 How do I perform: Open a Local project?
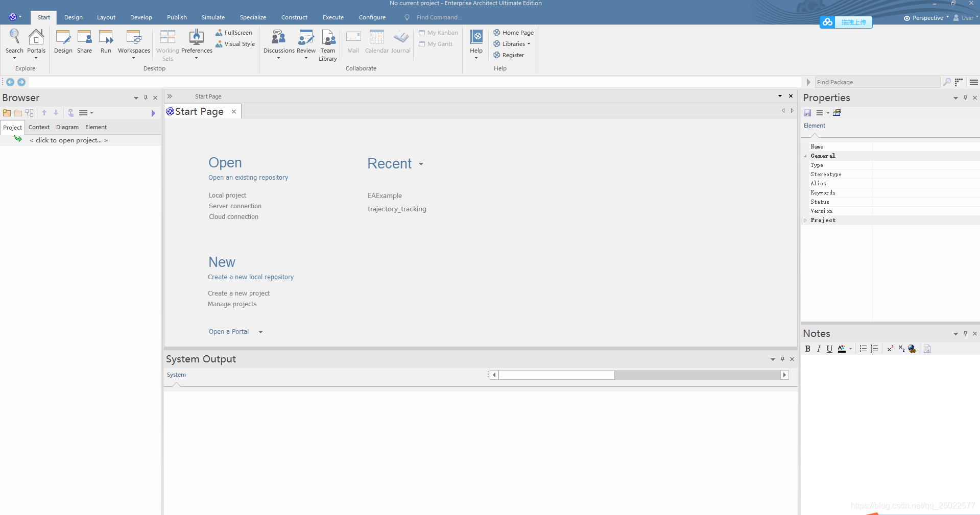tap(227, 195)
